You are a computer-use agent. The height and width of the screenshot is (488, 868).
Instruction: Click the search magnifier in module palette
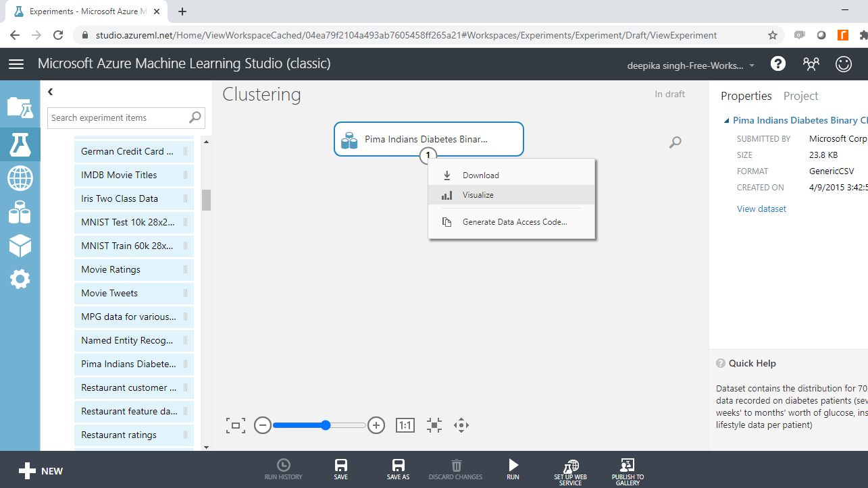pyautogui.click(x=195, y=117)
